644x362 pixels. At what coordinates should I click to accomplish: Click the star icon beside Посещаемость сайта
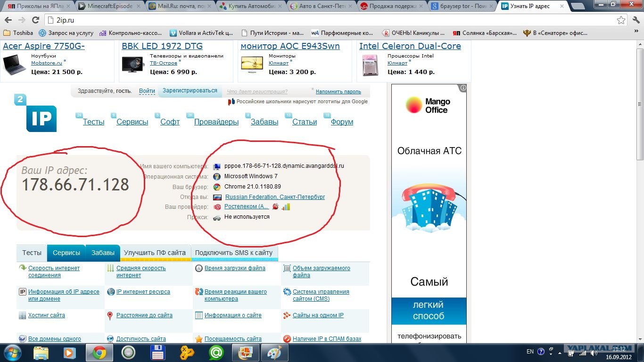click(198, 339)
